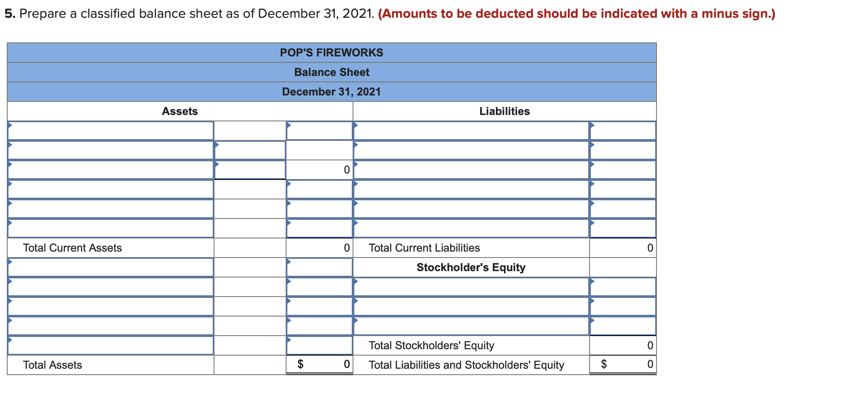
Task: Click the 'Balance Sheet' header row
Action: [332, 72]
